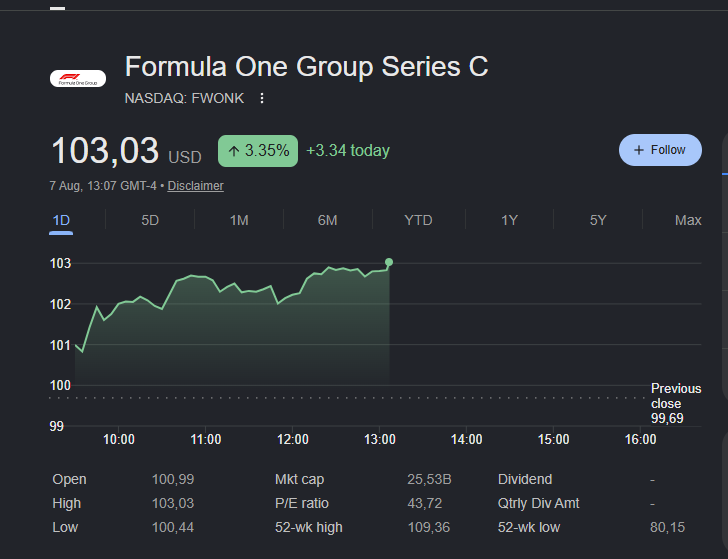This screenshot has width=728, height=559.
Task: Select the 6M chart range
Action: 327,220
